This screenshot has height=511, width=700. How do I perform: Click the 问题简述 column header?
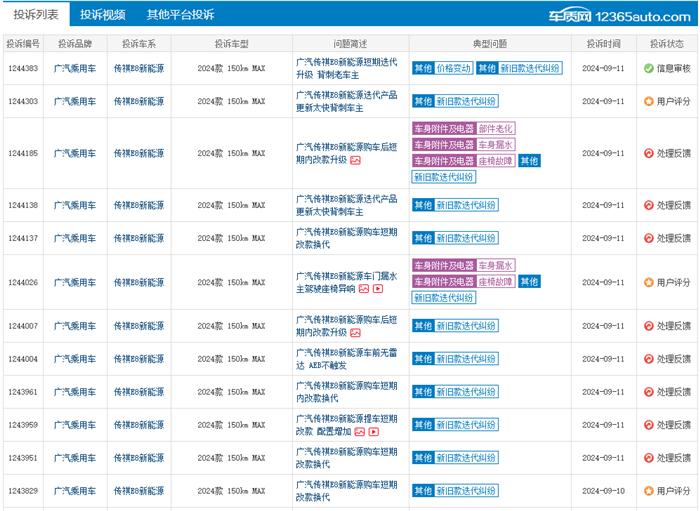tap(350, 44)
